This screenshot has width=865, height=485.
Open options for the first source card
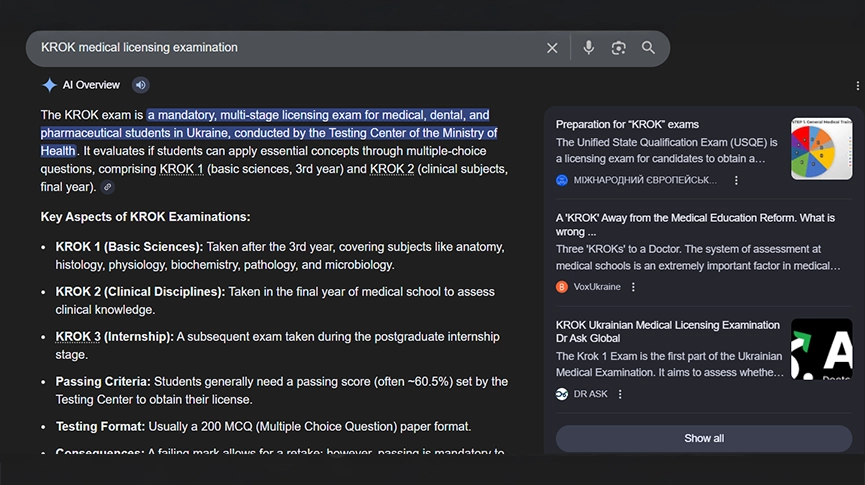point(737,180)
